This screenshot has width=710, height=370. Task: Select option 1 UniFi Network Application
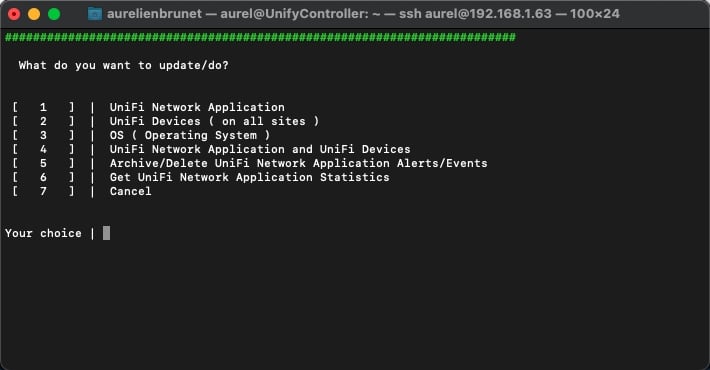197,107
